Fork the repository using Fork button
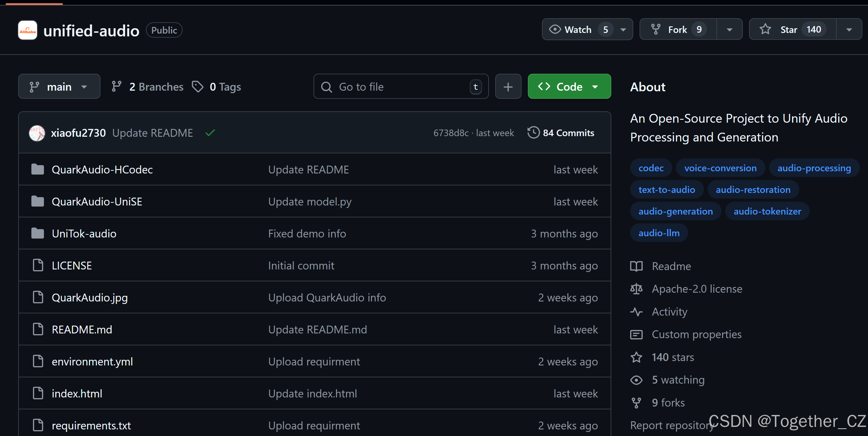This screenshot has width=868, height=436. point(678,29)
